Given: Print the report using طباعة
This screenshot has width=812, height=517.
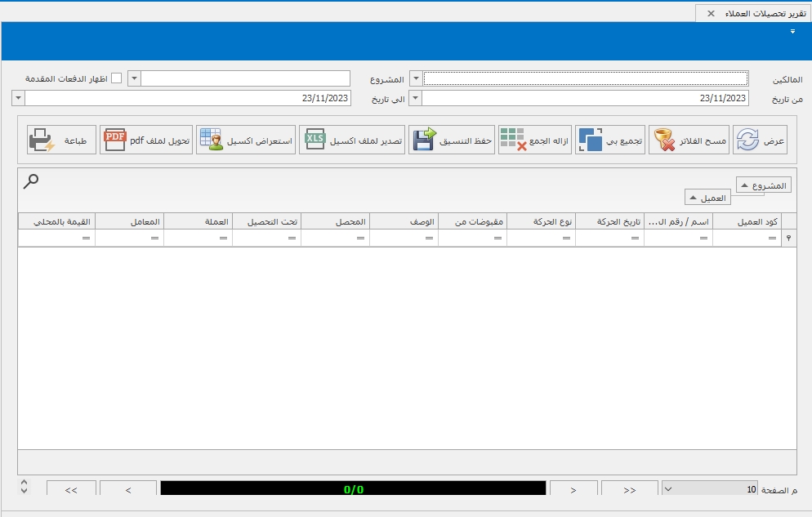Looking at the screenshot, I should point(62,140).
